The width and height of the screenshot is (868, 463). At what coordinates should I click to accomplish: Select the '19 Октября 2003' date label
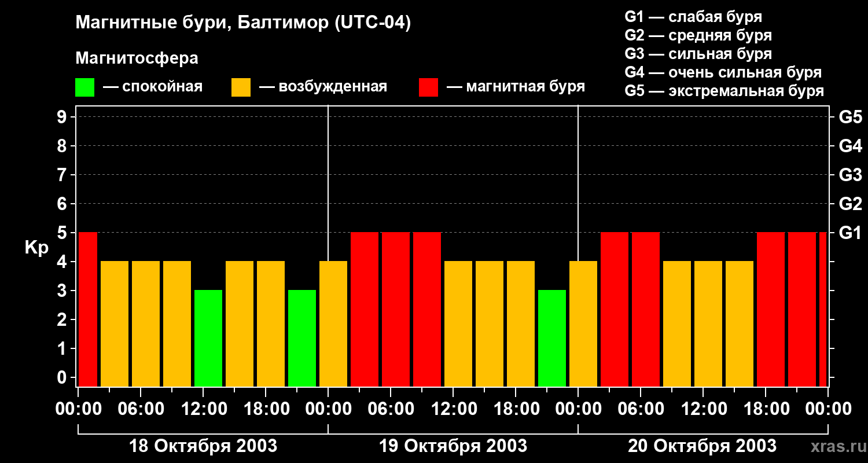(453, 446)
